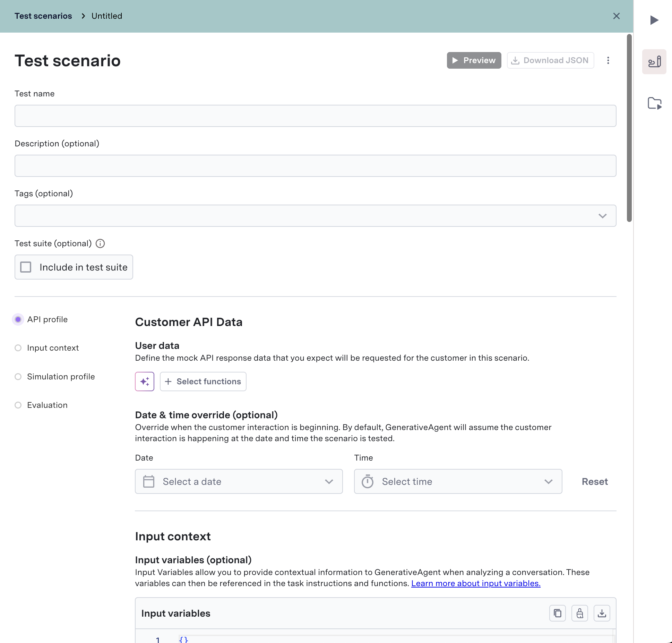
Task: Click the AI sparkle generate button
Action: click(145, 381)
